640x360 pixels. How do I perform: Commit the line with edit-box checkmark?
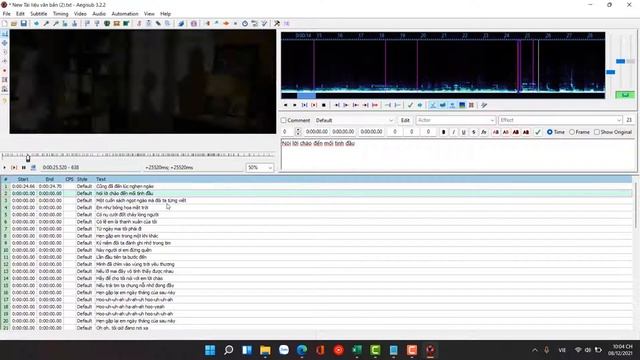pyautogui.click(x=538, y=132)
